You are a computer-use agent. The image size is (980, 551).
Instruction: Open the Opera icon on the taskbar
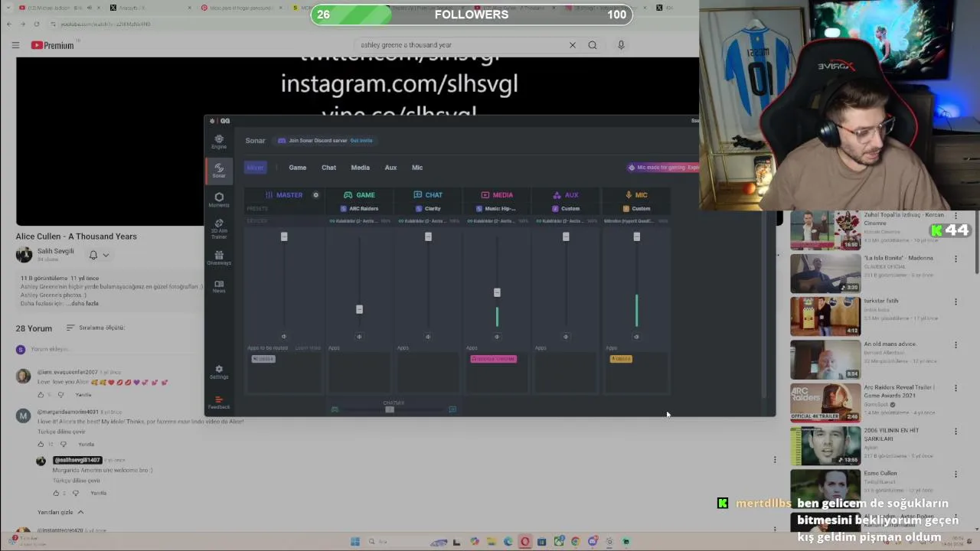tap(524, 542)
